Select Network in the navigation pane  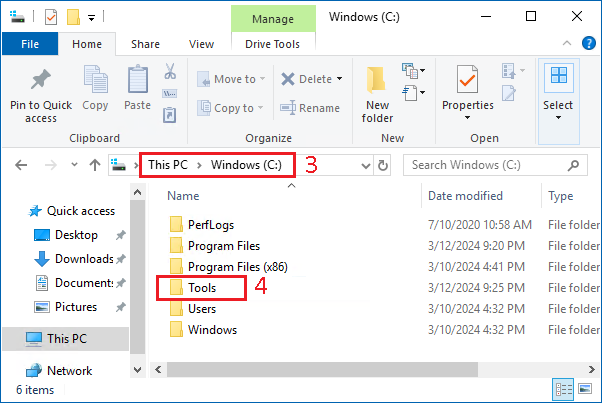coord(59,371)
